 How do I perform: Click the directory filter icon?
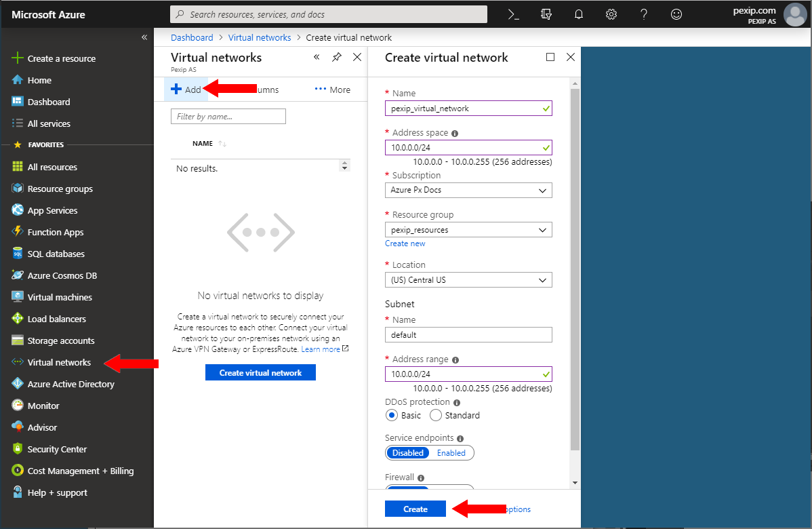546,14
